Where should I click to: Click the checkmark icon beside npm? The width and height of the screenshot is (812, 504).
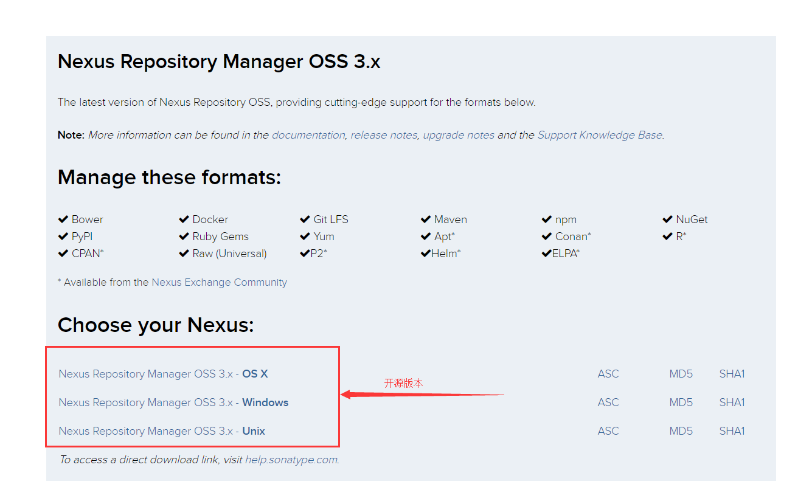click(547, 219)
